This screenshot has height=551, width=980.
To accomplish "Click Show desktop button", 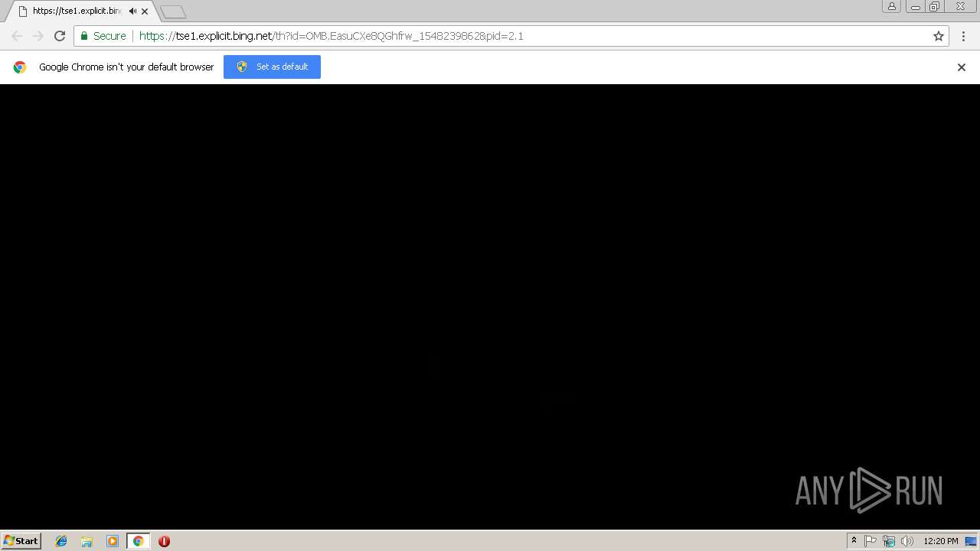I will click(971, 541).
